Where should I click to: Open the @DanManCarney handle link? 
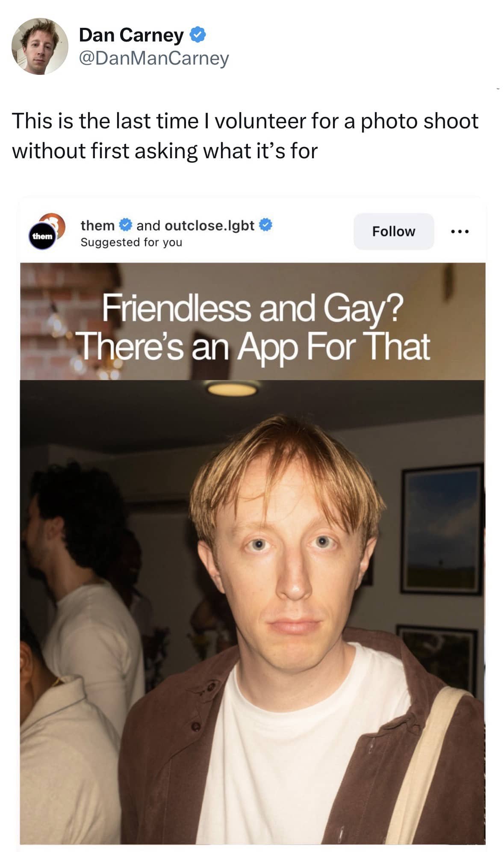pyautogui.click(x=154, y=58)
